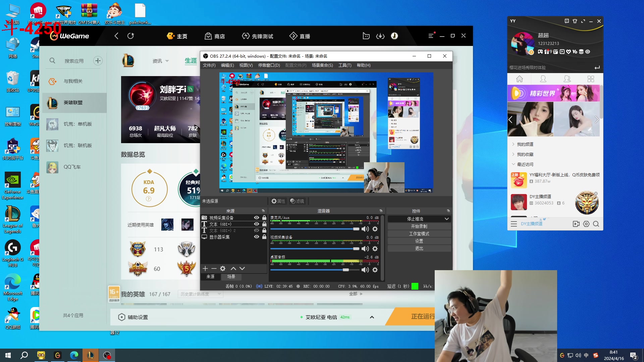Pop out the 来源 dock
This screenshot has height=362, width=644.
(263, 211)
